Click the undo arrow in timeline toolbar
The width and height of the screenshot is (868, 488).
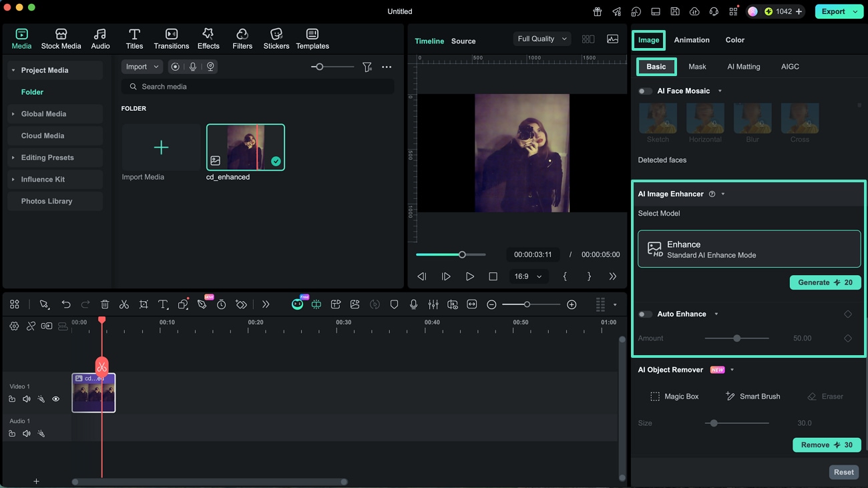tap(66, 304)
